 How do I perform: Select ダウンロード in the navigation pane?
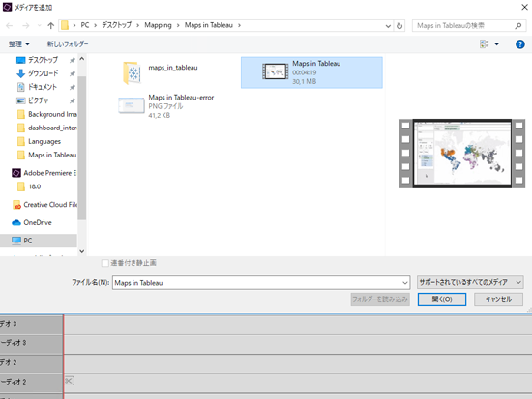coord(43,73)
